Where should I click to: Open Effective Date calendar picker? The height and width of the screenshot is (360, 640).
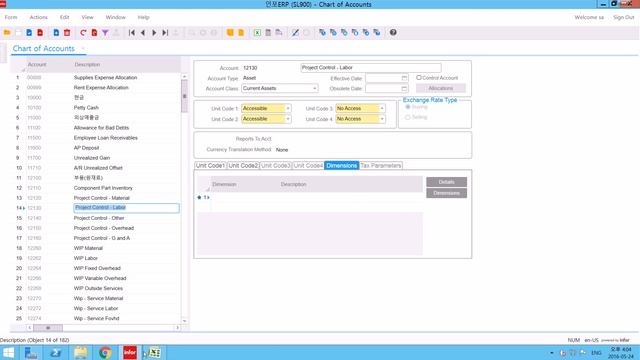[x=404, y=78]
